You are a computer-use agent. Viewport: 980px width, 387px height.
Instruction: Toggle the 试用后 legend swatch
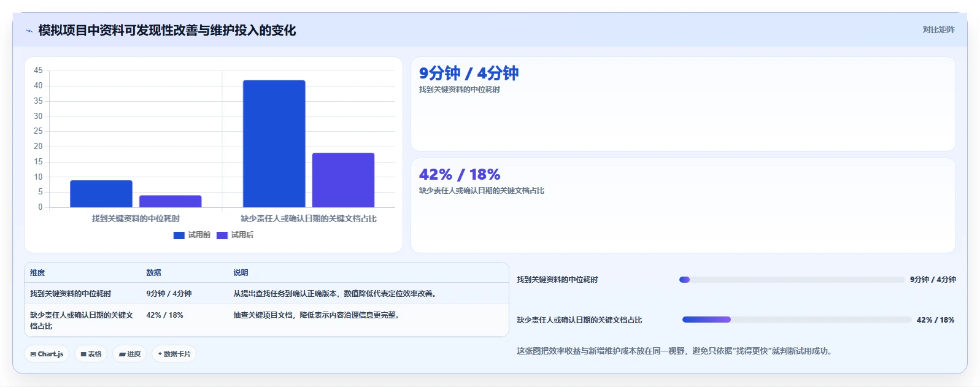tap(222, 235)
